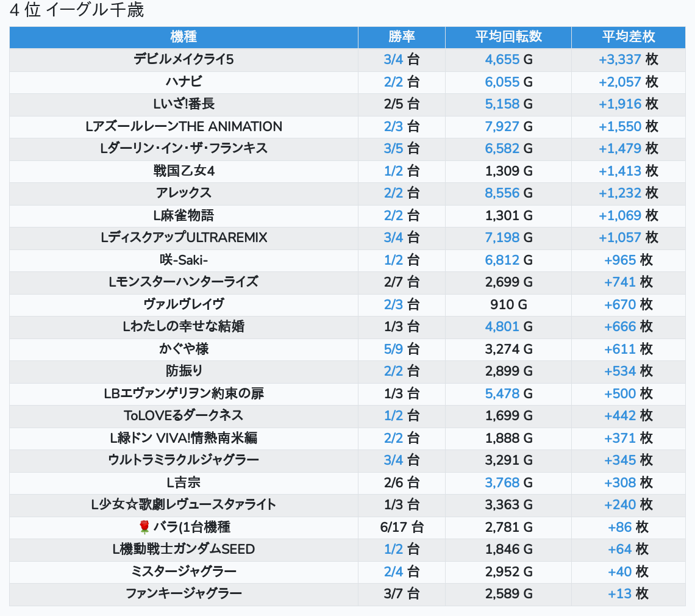The height and width of the screenshot is (616, 695).
Task: Click the +371 枚 value
Action: (628, 438)
